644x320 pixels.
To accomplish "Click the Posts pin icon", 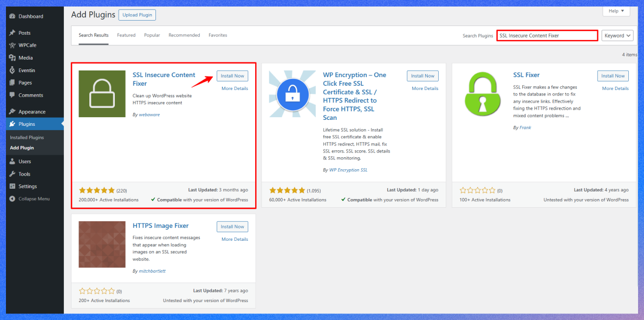I will (x=12, y=33).
